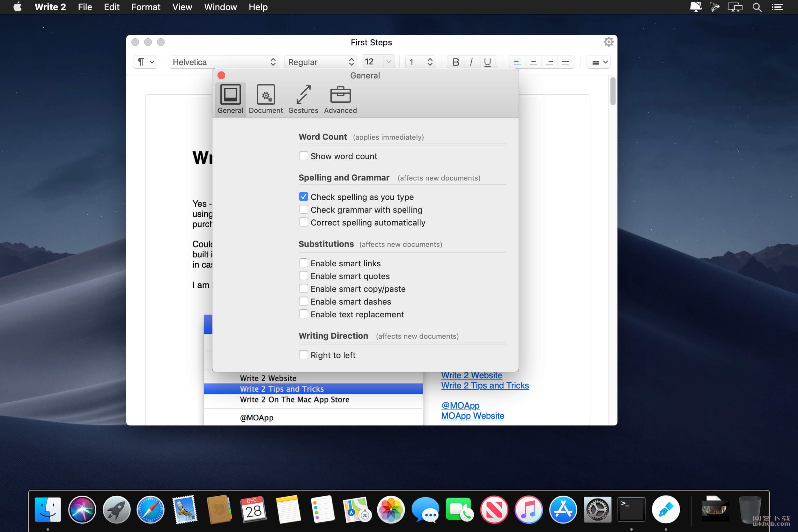798x532 pixels.
Task: Open Reminders in the Dock
Action: click(x=322, y=509)
